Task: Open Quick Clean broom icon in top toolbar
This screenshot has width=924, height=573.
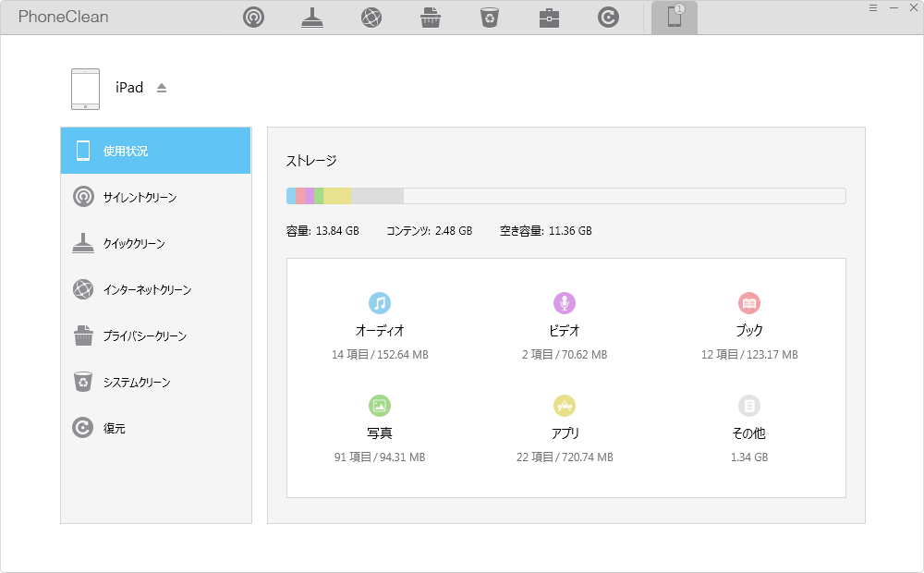Action: 312,17
